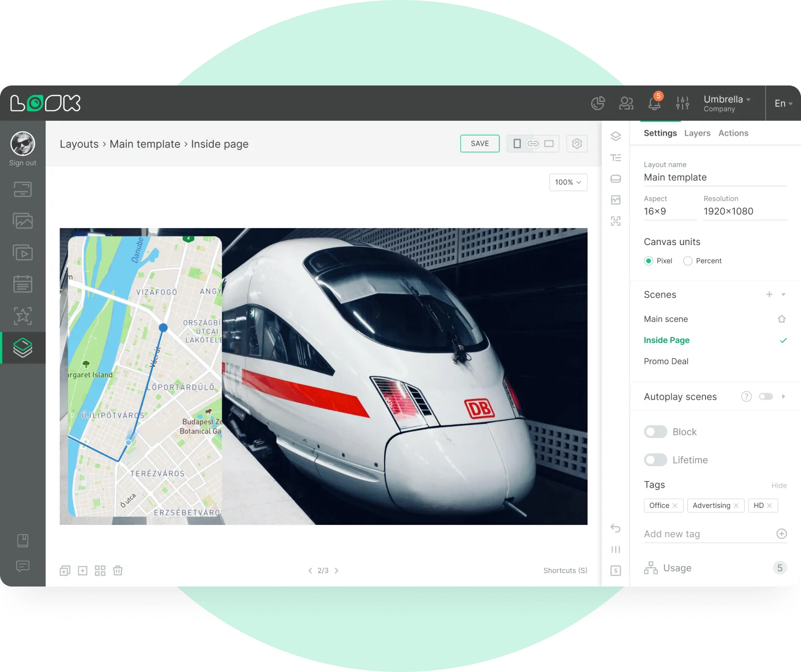Open the media library icon in the sidebar
The image size is (801, 672).
(22, 221)
